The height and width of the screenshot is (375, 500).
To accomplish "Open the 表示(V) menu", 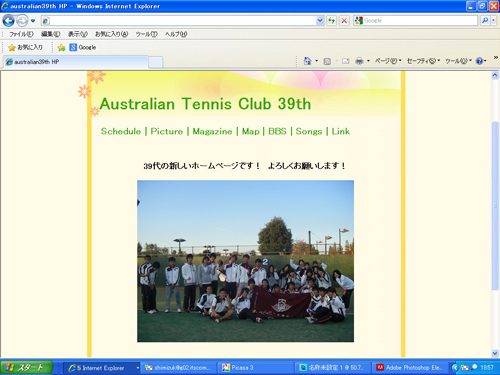I will (x=78, y=34).
